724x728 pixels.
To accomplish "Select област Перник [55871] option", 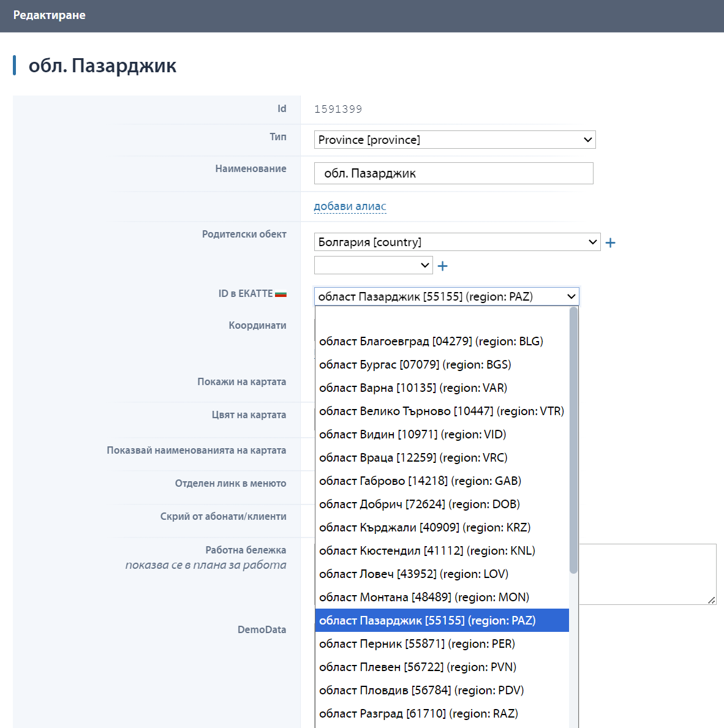I will coord(442,644).
